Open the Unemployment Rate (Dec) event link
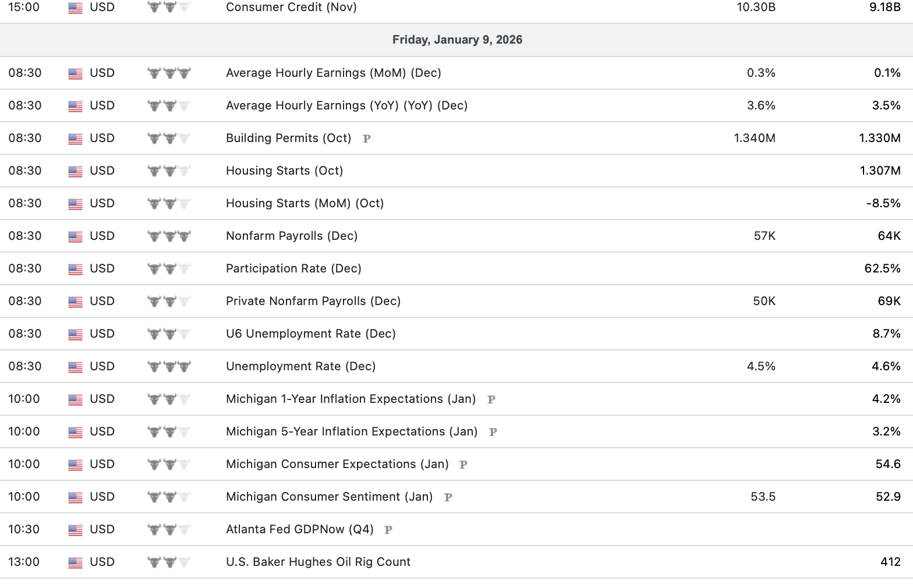 point(300,366)
